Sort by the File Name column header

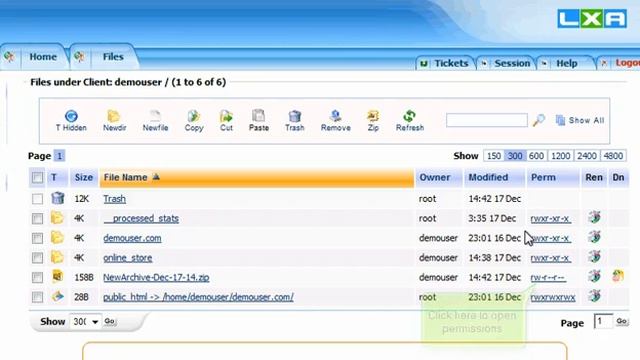(x=257, y=178)
